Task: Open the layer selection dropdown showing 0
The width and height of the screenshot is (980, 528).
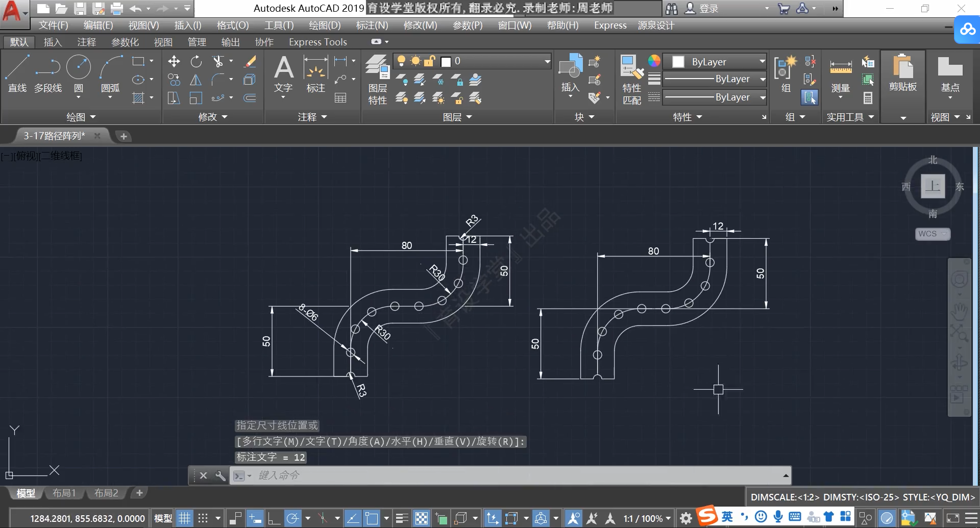Action: 495,62
